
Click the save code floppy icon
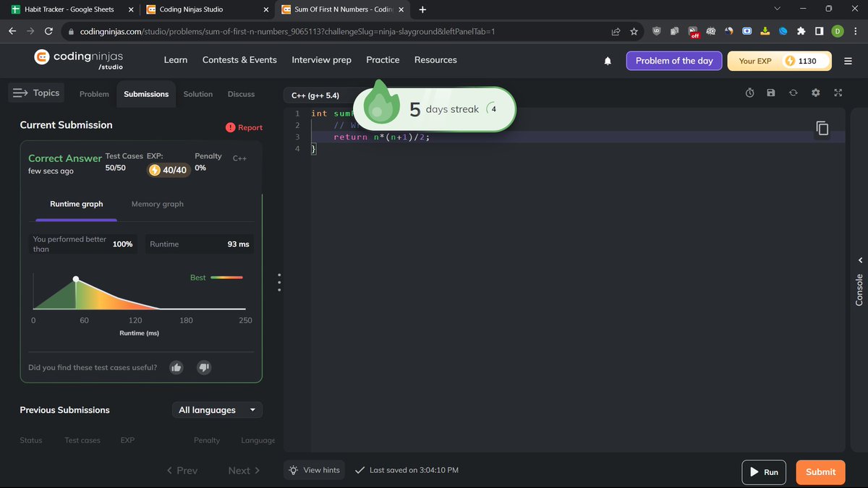pos(771,93)
